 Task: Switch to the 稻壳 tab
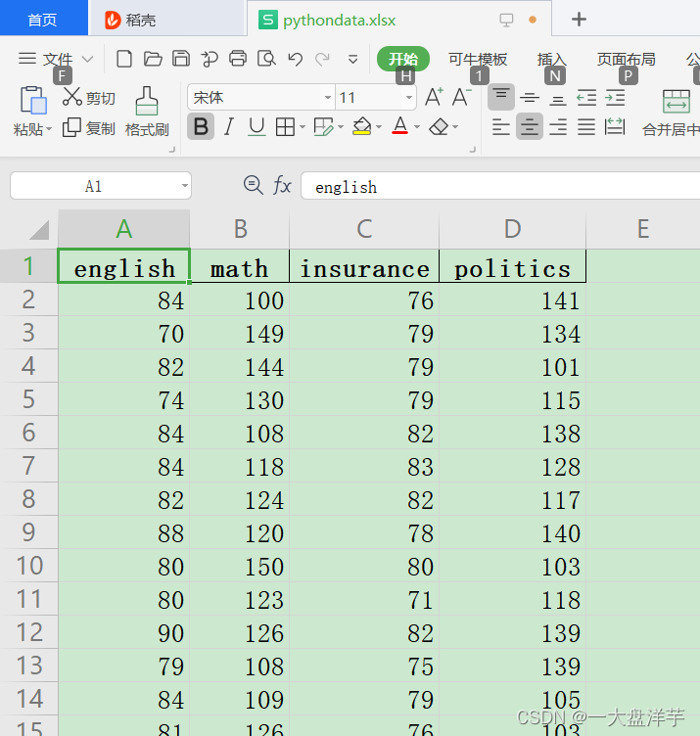point(166,20)
